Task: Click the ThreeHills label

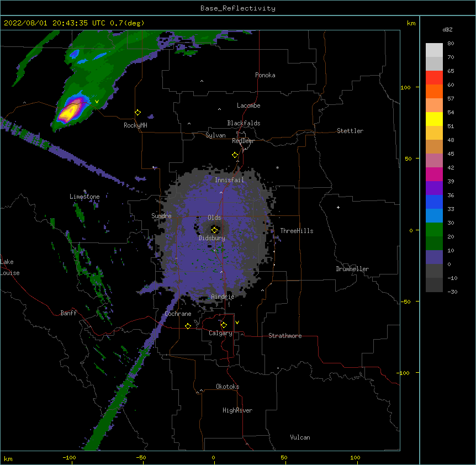Action: pos(297,231)
